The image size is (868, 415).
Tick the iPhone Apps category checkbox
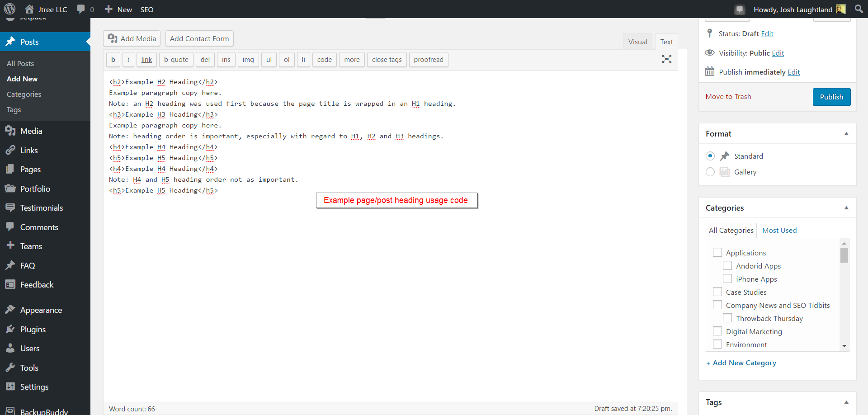(727, 279)
